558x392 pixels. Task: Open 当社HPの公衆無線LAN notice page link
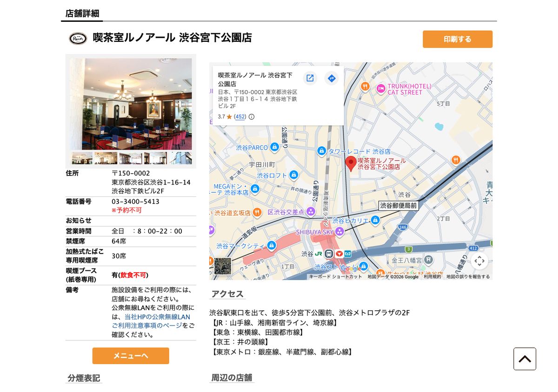(153, 321)
